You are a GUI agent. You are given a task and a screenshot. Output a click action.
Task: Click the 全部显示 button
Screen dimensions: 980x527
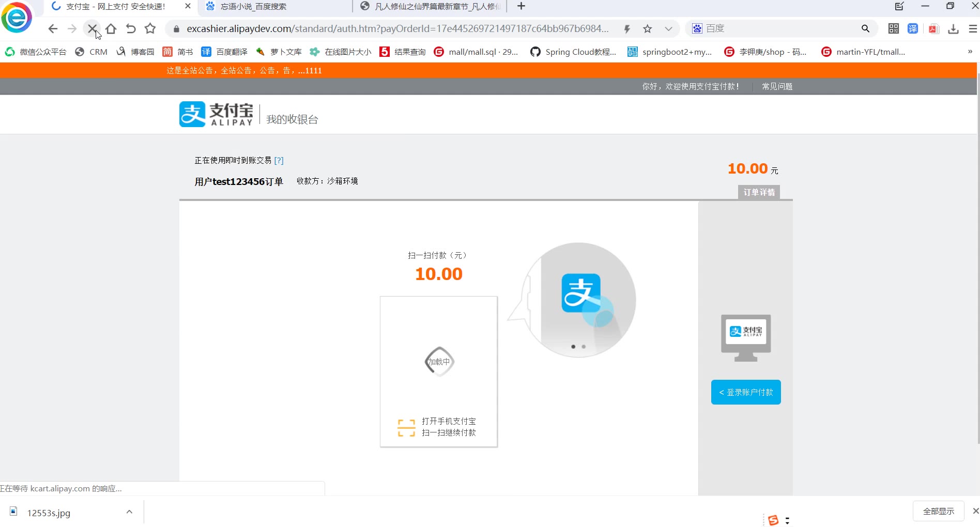tap(939, 511)
